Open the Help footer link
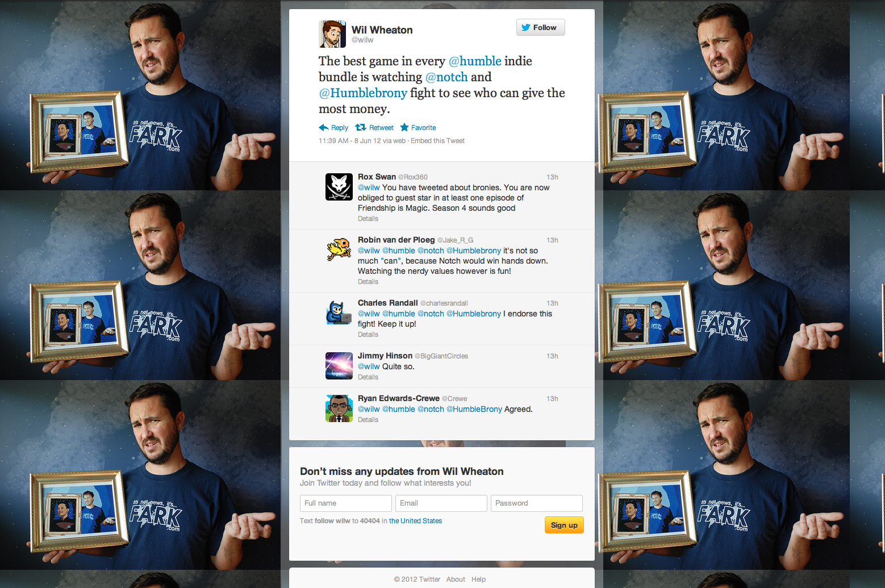Viewport: 885px width, 588px height. click(478, 579)
